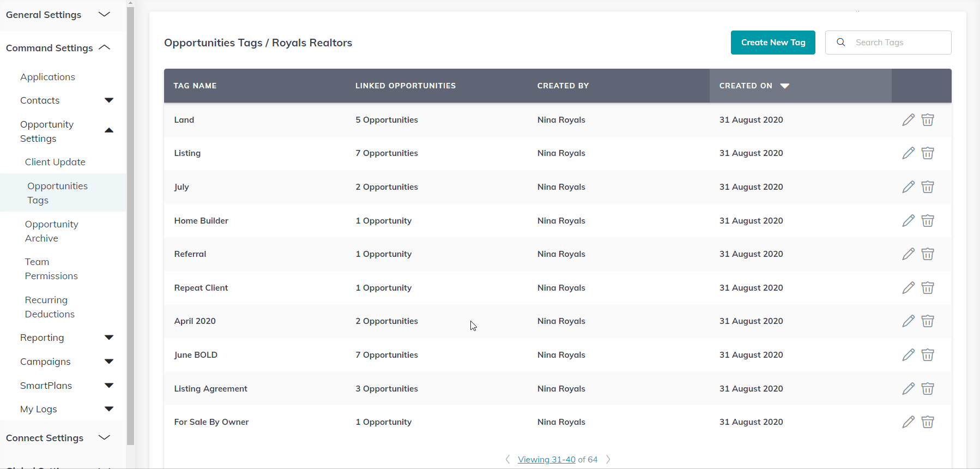Screen dimensions: 980x469
Task: Delete the Land tag
Action: coord(928,120)
